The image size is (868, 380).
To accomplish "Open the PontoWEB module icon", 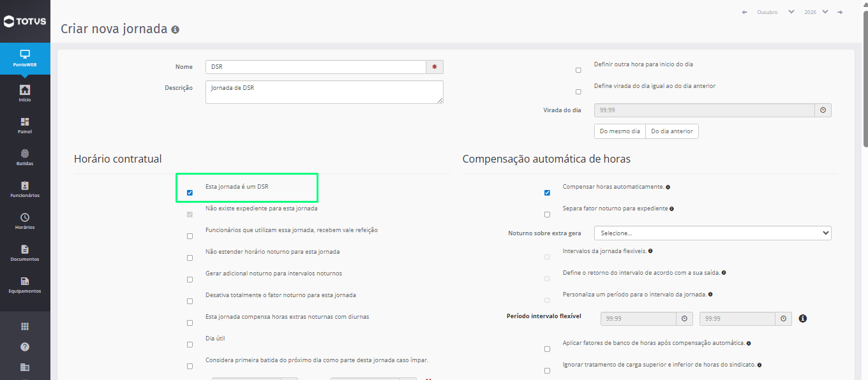I will click(25, 54).
